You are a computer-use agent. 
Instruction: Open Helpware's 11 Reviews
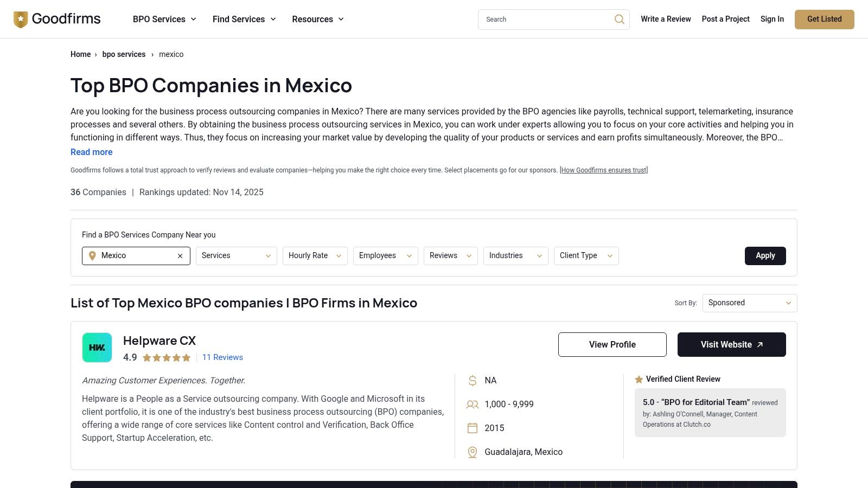point(222,357)
